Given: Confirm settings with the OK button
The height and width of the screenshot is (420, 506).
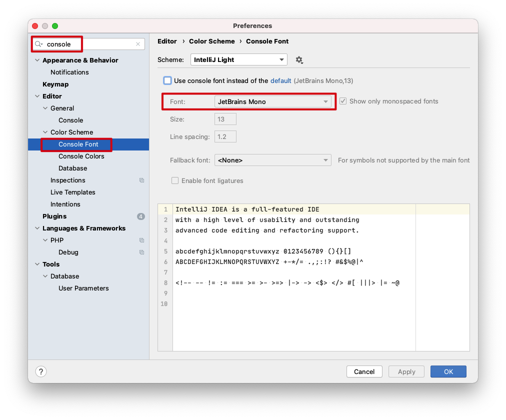Looking at the screenshot, I should (448, 371).
